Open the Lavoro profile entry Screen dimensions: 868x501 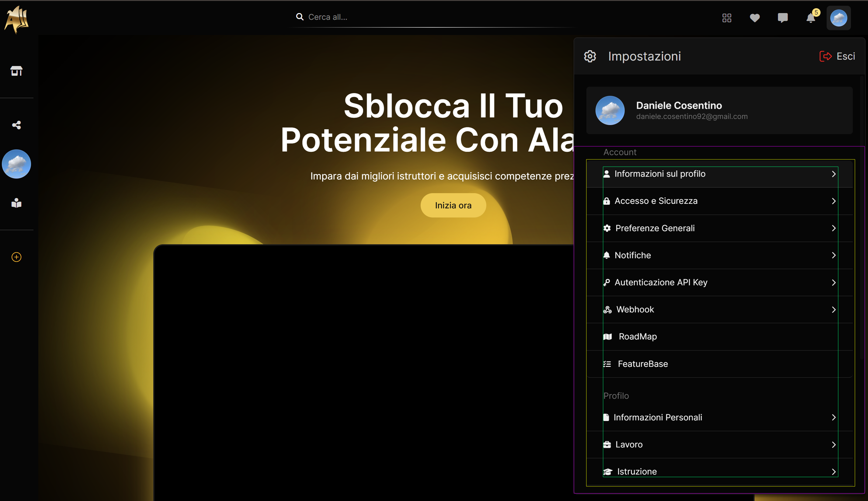tap(720, 444)
